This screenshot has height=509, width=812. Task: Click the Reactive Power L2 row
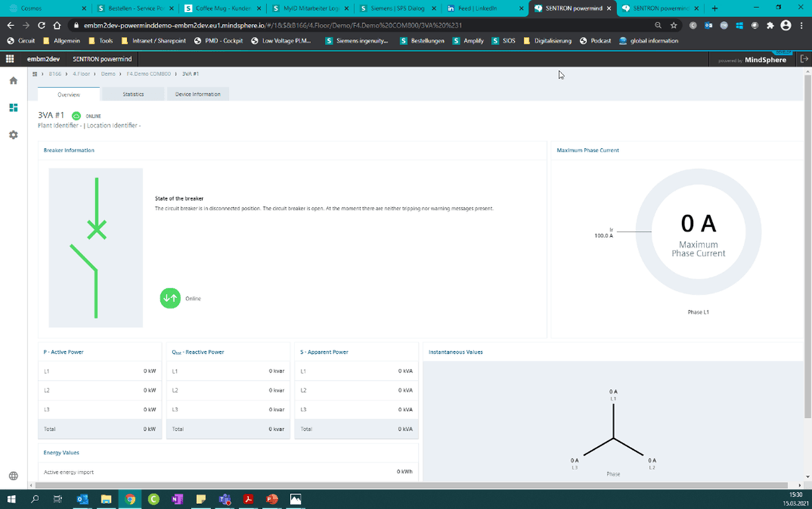pyautogui.click(x=228, y=391)
